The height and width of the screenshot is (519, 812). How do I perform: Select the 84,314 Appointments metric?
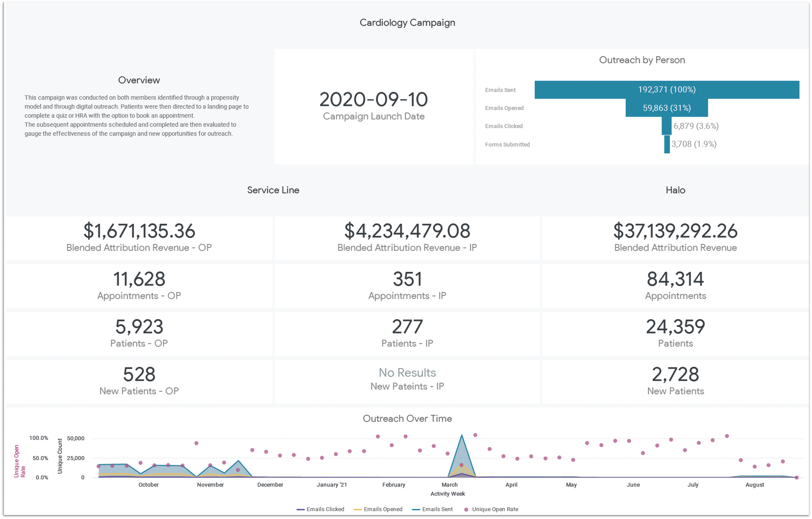[x=675, y=279]
